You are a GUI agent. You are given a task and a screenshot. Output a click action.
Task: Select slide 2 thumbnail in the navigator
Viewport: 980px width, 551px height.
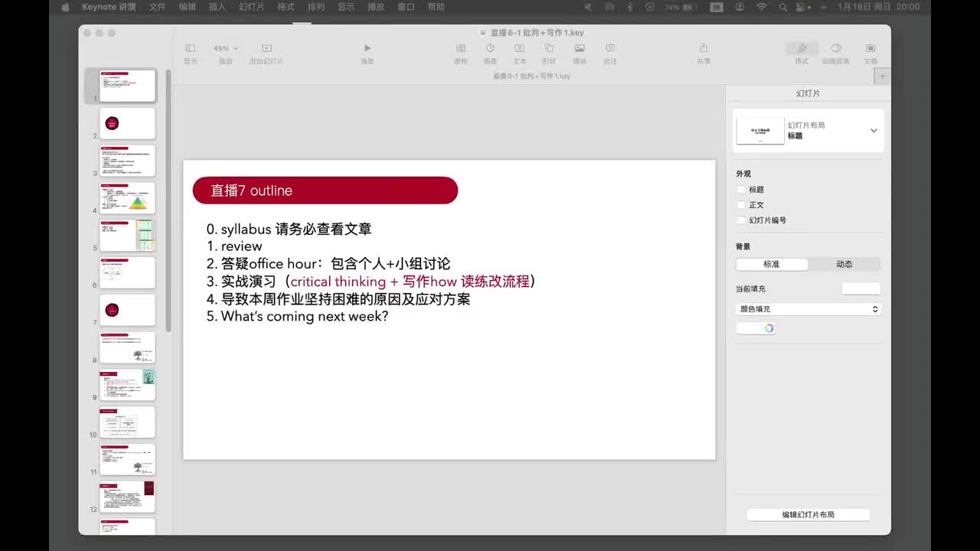coord(127,123)
